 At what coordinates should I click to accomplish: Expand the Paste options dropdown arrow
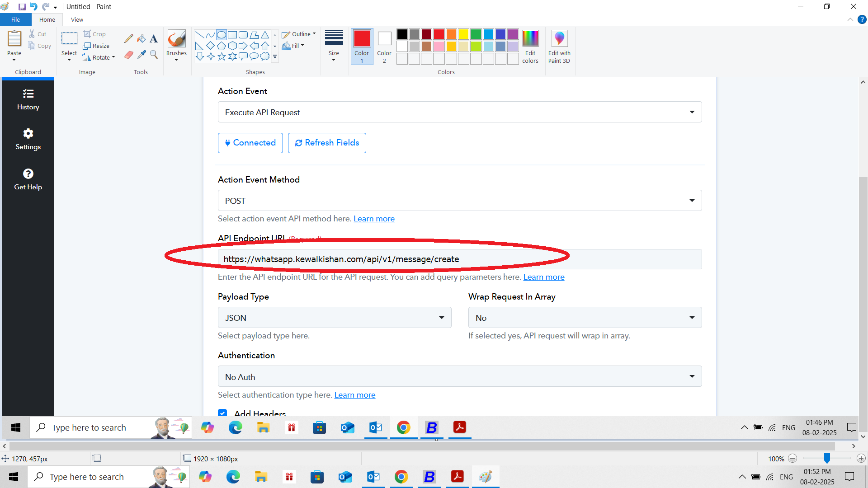pyautogui.click(x=14, y=60)
